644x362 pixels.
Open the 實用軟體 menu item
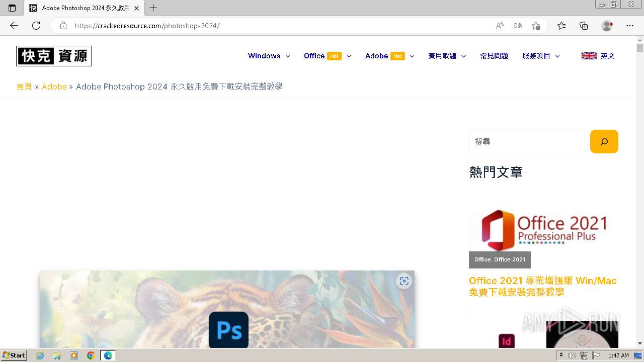(x=442, y=56)
